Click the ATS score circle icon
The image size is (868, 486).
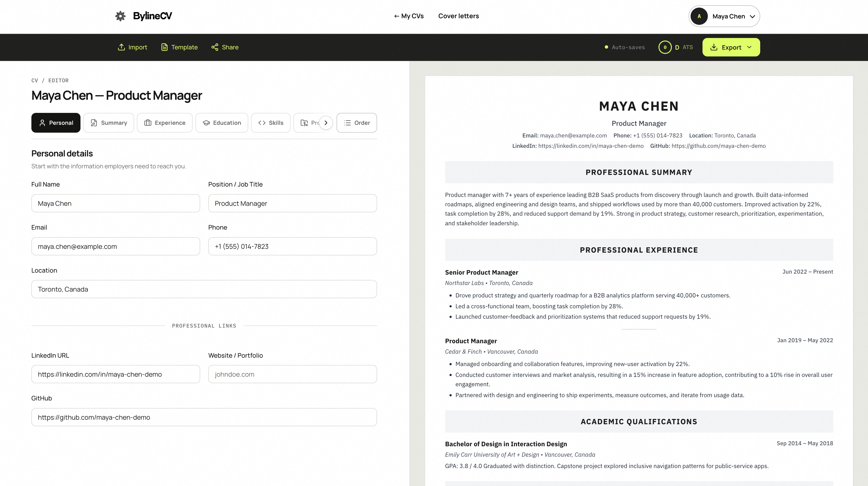[x=665, y=47]
